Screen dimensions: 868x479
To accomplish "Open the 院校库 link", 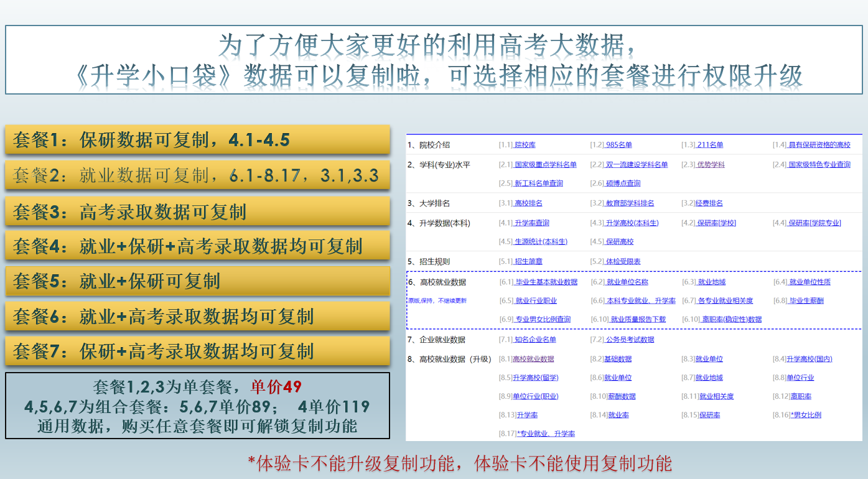I will point(525,145).
